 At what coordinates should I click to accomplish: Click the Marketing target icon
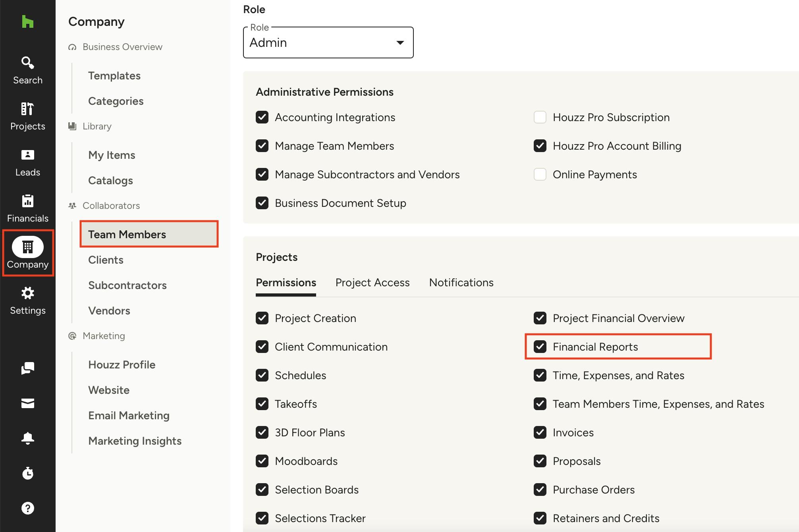tap(72, 336)
